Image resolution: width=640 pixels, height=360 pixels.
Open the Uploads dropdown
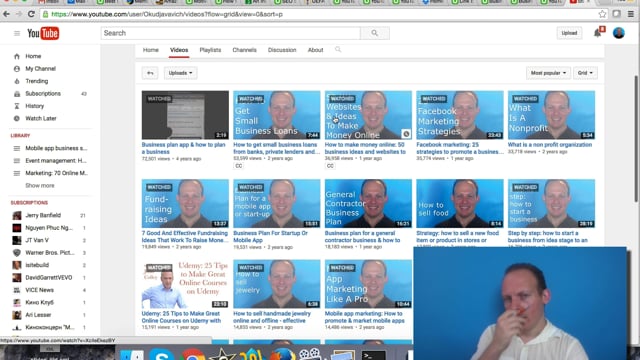click(x=180, y=73)
